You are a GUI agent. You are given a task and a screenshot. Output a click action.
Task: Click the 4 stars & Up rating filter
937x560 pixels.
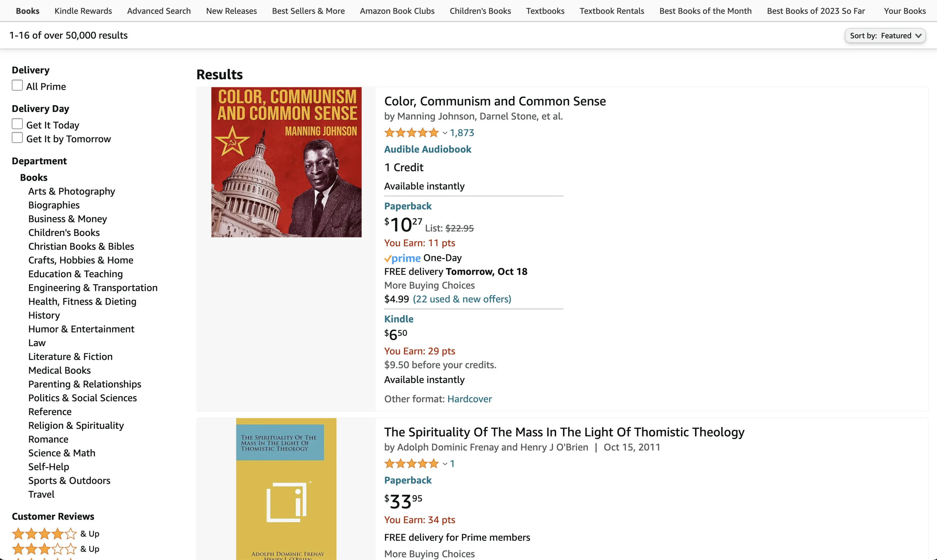tap(56, 533)
